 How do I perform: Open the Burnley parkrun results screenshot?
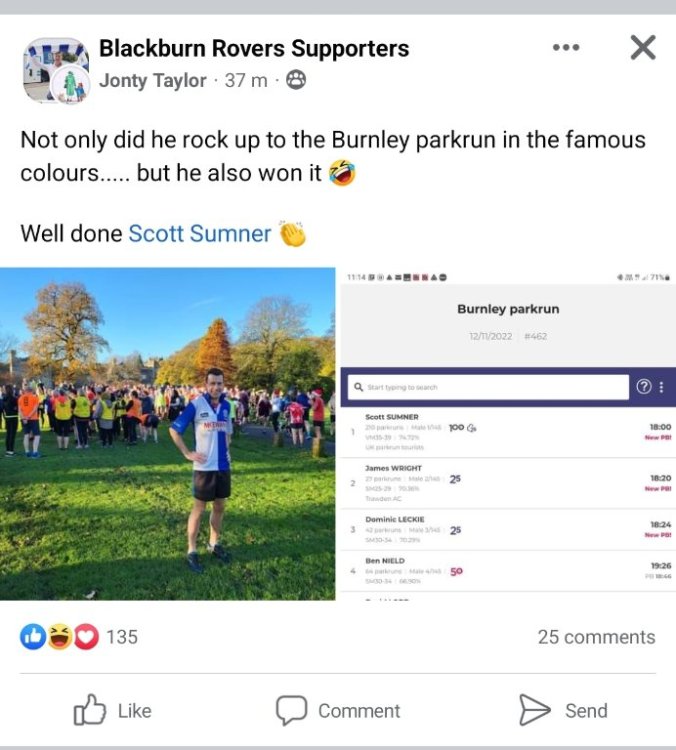click(x=508, y=434)
